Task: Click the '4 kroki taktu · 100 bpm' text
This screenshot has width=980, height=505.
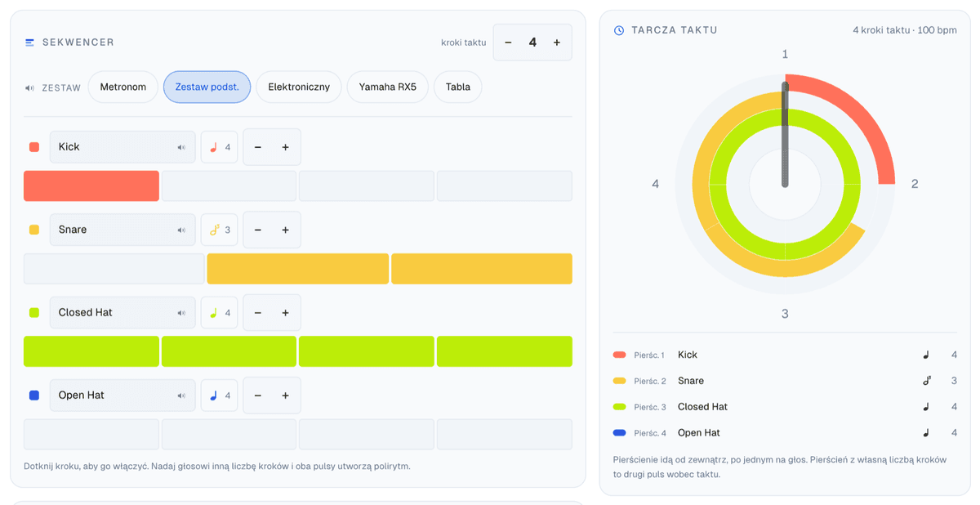Action: [905, 30]
